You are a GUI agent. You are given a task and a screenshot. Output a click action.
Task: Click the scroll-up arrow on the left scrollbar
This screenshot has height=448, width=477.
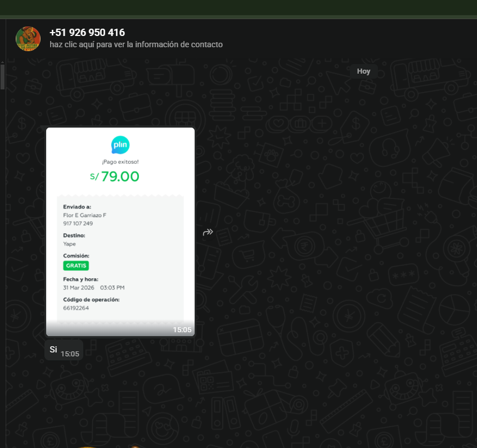pos(2,61)
